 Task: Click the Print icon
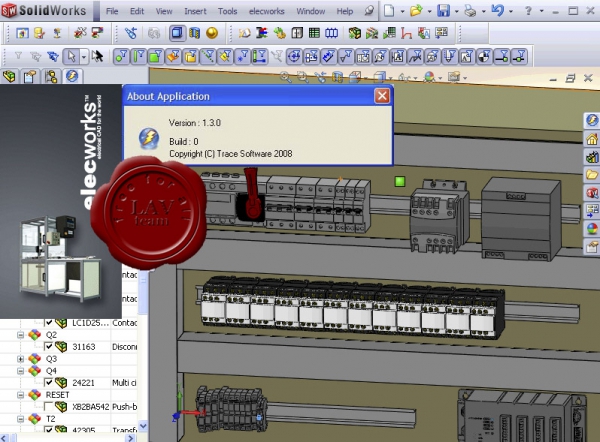(x=470, y=11)
